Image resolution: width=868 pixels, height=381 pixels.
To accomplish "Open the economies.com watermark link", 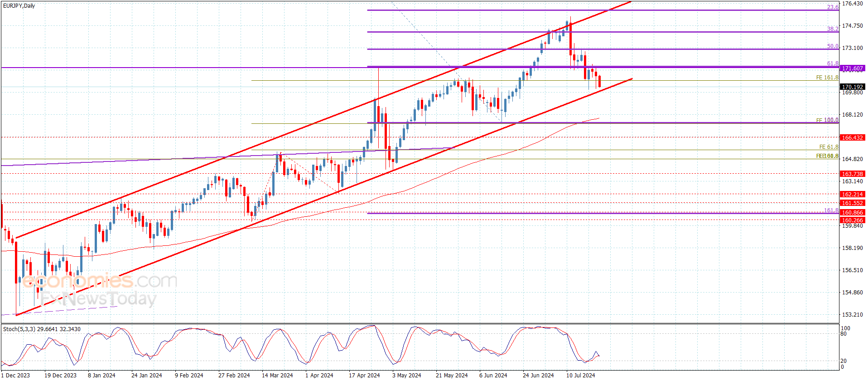I will tap(100, 281).
